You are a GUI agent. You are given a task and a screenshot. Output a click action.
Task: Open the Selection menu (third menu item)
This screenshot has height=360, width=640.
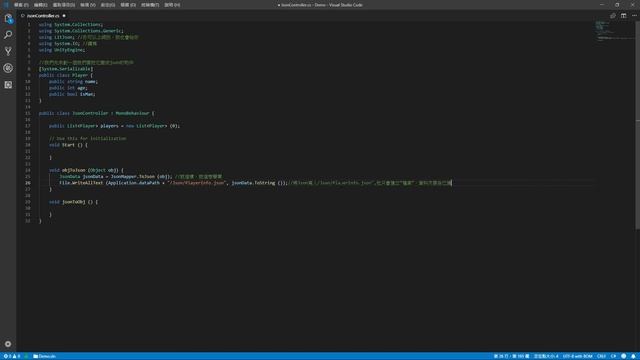(64, 5)
